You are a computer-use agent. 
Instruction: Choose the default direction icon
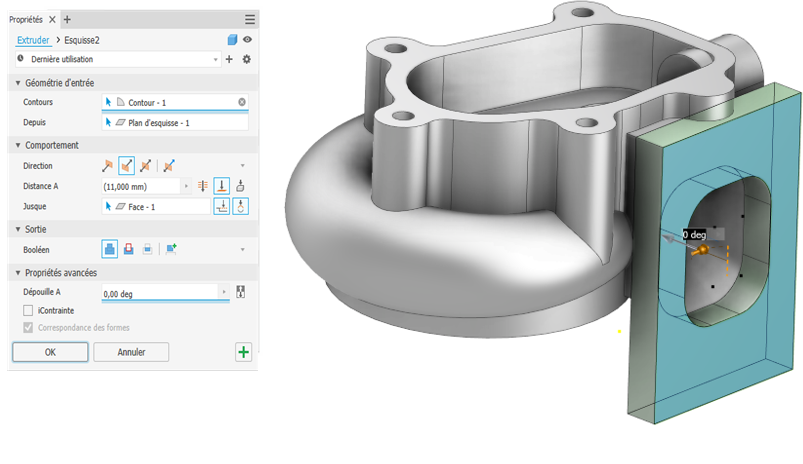coord(107,166)
